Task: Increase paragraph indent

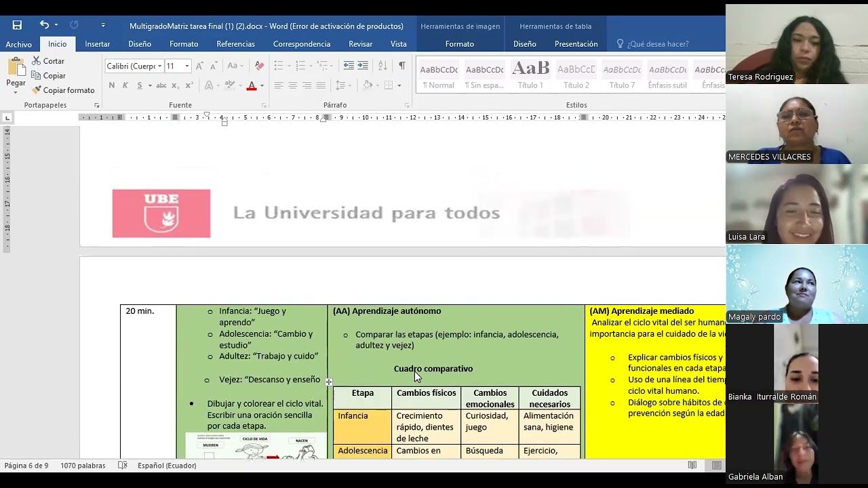Action: [363, 66]
